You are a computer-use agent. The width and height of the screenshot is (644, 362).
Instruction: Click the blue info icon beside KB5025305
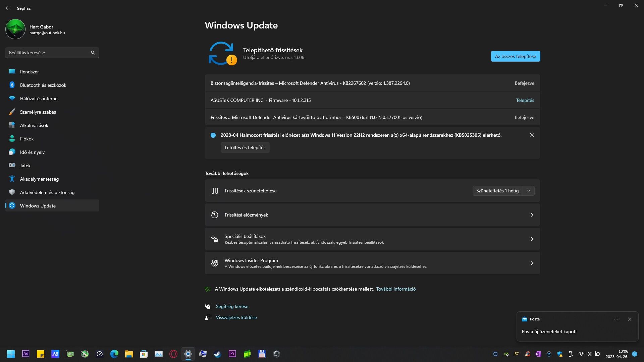tap(213, 135)
